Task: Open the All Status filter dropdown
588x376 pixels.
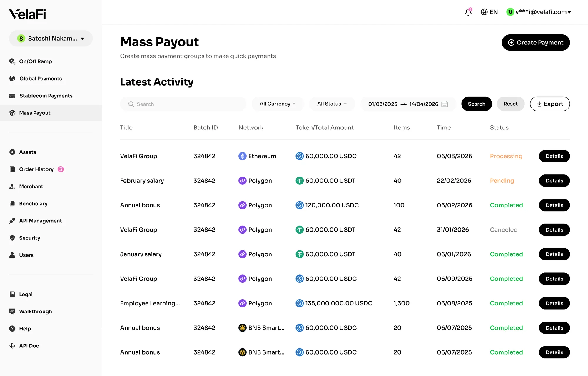Action: point(332,104)
